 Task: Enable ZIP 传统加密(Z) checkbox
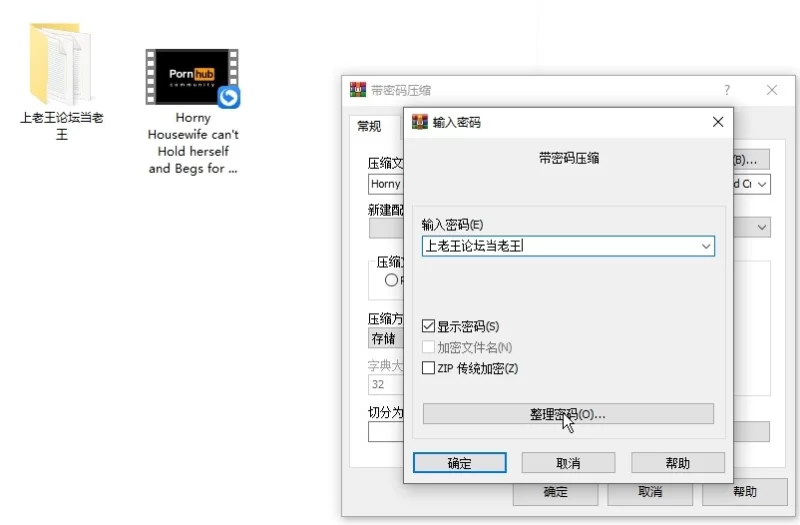pyautogui.click(x=429, y=368)
